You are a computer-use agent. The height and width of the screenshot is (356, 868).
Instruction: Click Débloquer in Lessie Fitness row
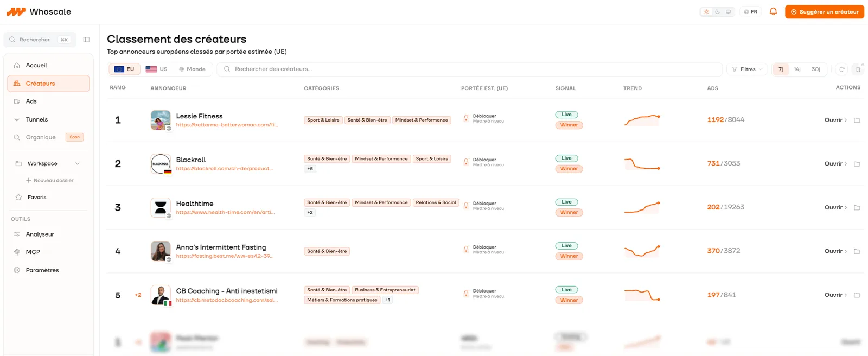tap(484, 116)
